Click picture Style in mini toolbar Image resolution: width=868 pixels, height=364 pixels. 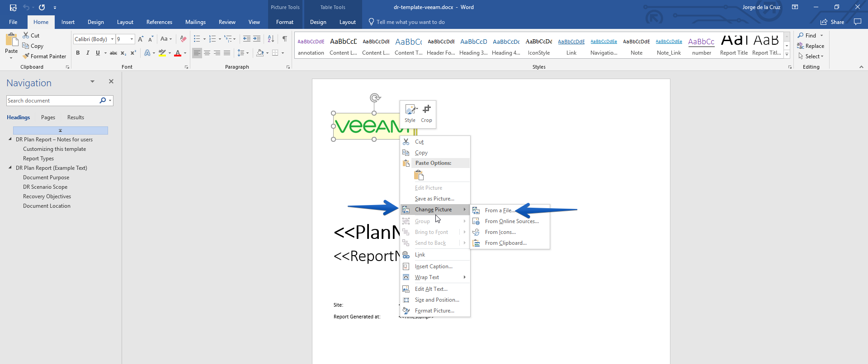coord(410,114)
